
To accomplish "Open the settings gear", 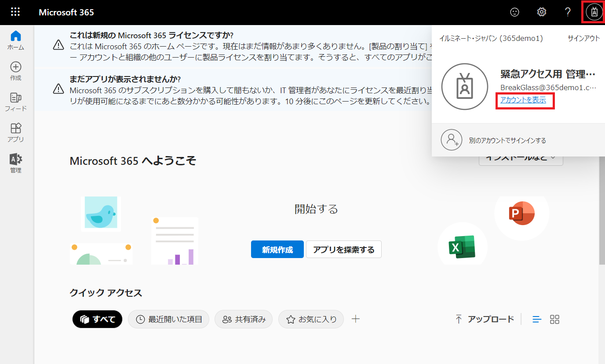I will tap(542, 12).
